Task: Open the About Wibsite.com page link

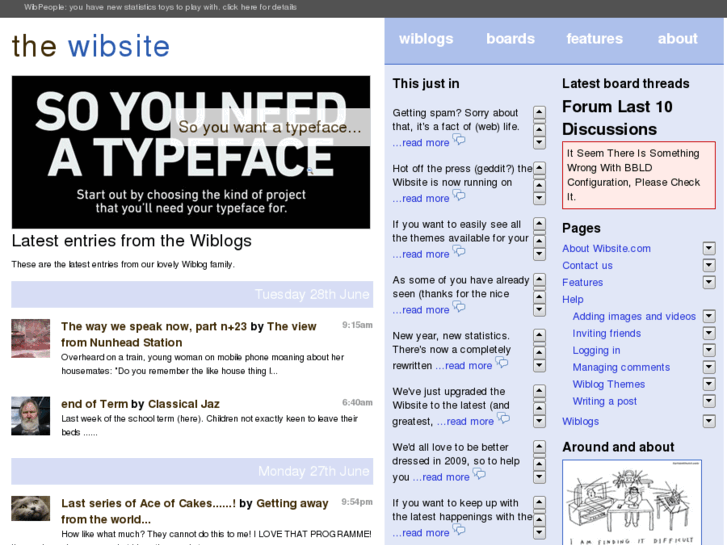Action: (x=606, y=249)
